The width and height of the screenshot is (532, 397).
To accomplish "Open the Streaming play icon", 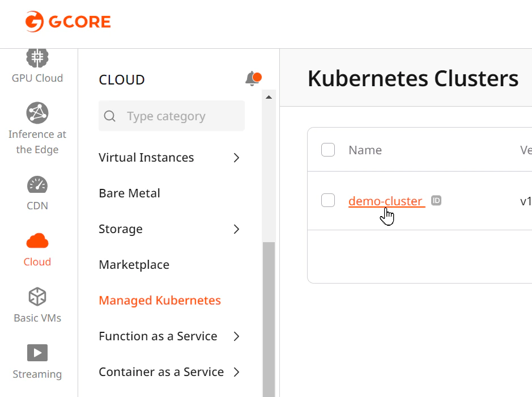I will tap(37, 353).
